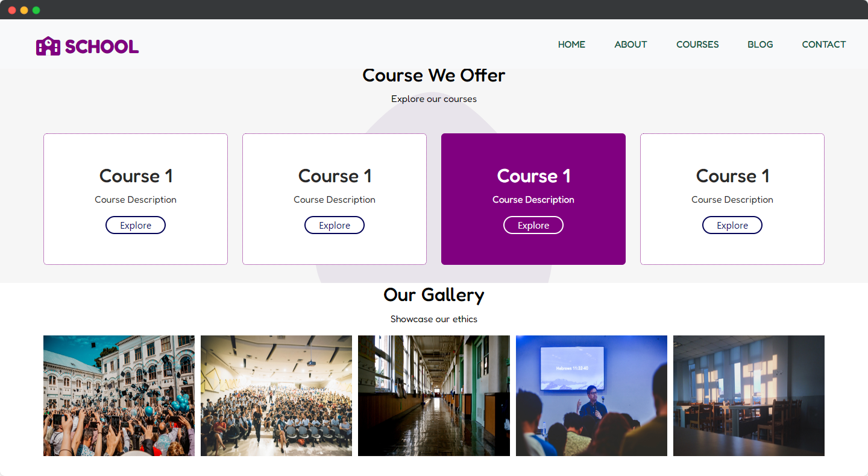Image resolution: width=868 pixels, height=476 pixels.
Task: Click Explore on the second course card
Action: pos(335,225)
